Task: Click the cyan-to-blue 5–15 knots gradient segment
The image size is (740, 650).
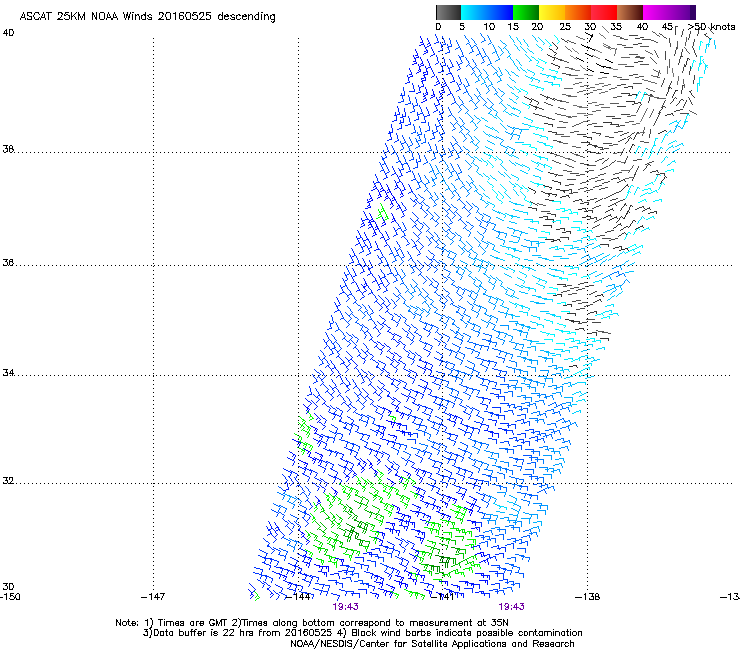Action: tap(487, 13)
